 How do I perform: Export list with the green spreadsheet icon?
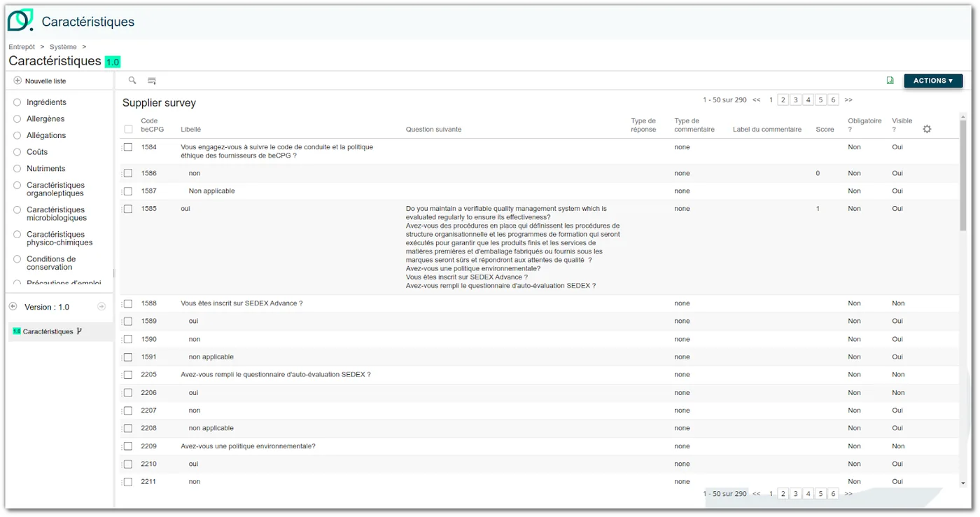[x=890, y=81]
